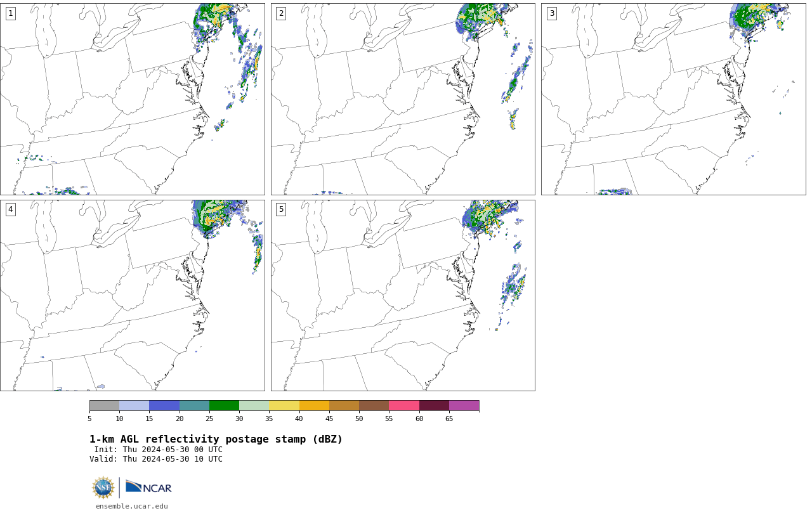812x513 pixels.
Task: Click the panel number label '4'
Action: pyautogui.click(x=11, y=209)
